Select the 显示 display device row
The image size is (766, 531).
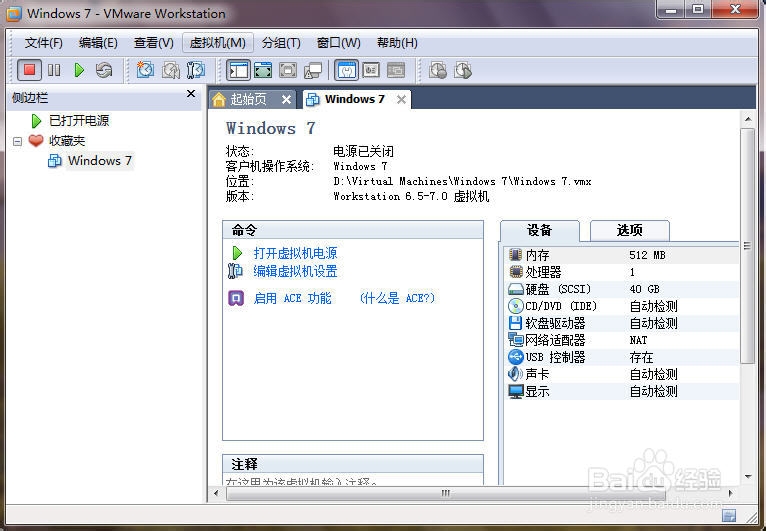point(621,391)
